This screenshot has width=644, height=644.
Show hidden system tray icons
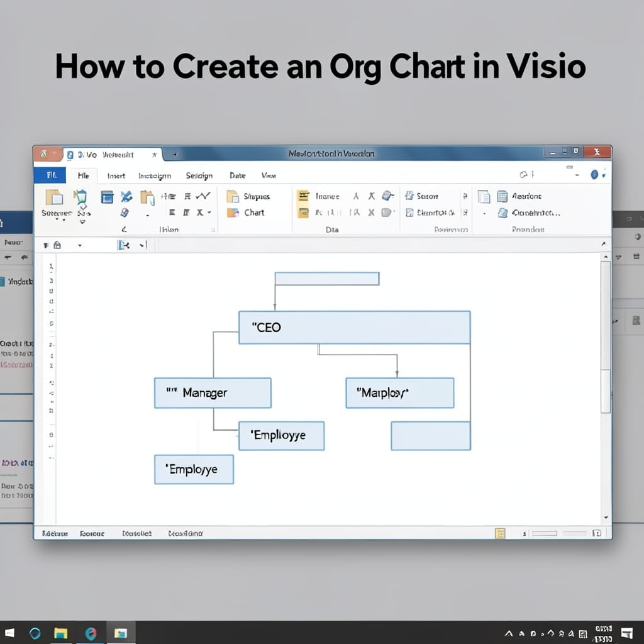coord(508,633)
